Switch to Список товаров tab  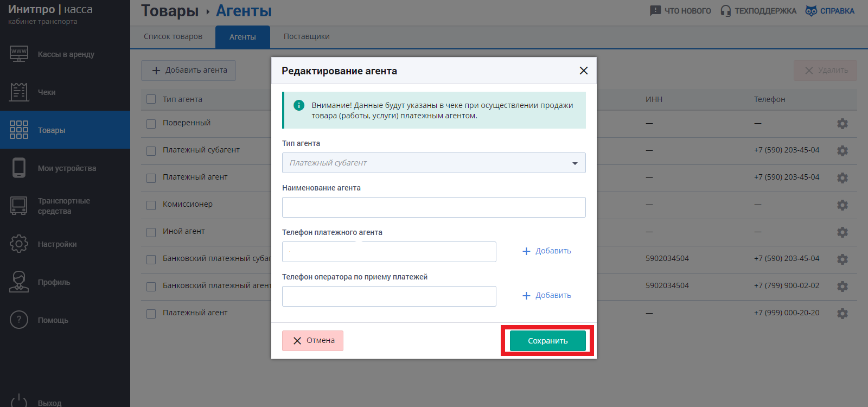click(173, 36)
